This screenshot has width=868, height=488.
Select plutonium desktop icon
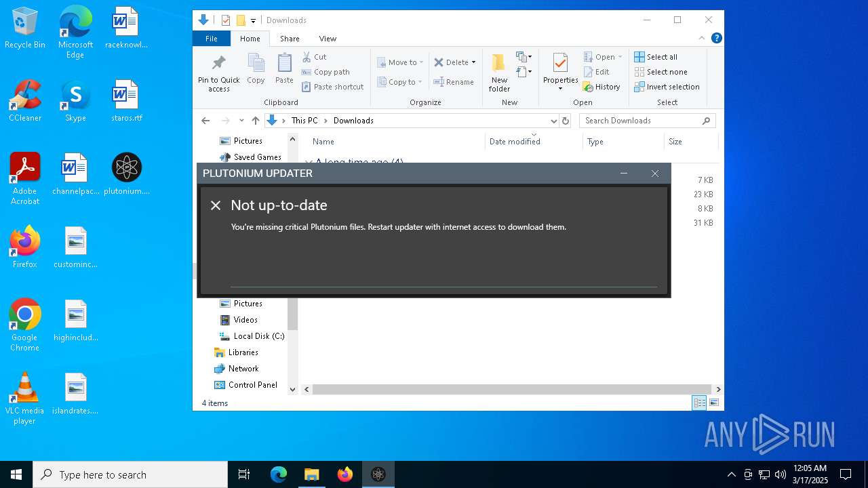127,175
